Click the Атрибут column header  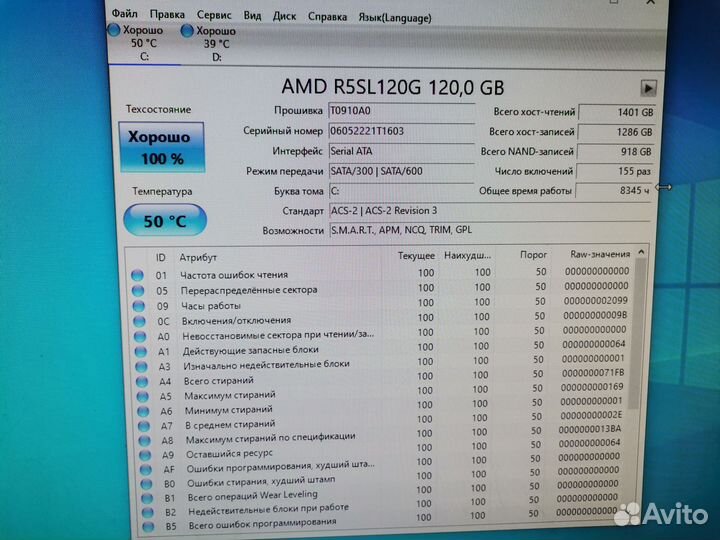click(198, 258)
